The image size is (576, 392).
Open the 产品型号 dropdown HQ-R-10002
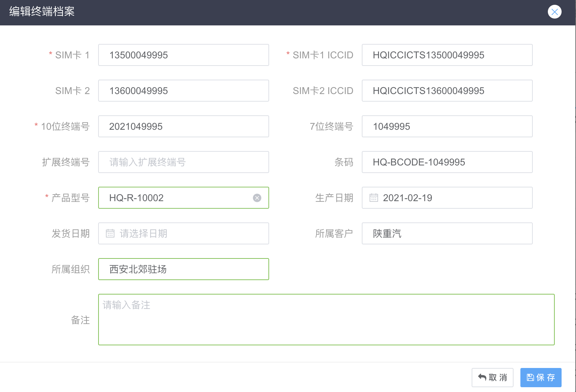[x=184, y=198]
